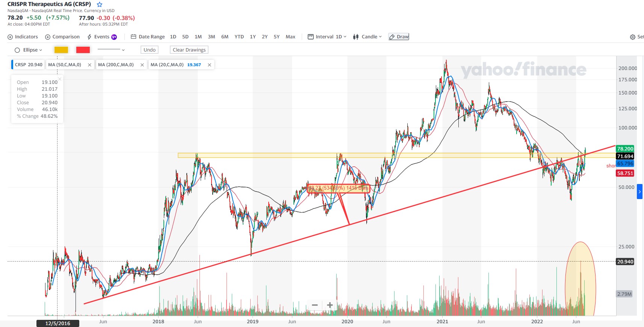Open the Indicators menu

coord(23,37)
